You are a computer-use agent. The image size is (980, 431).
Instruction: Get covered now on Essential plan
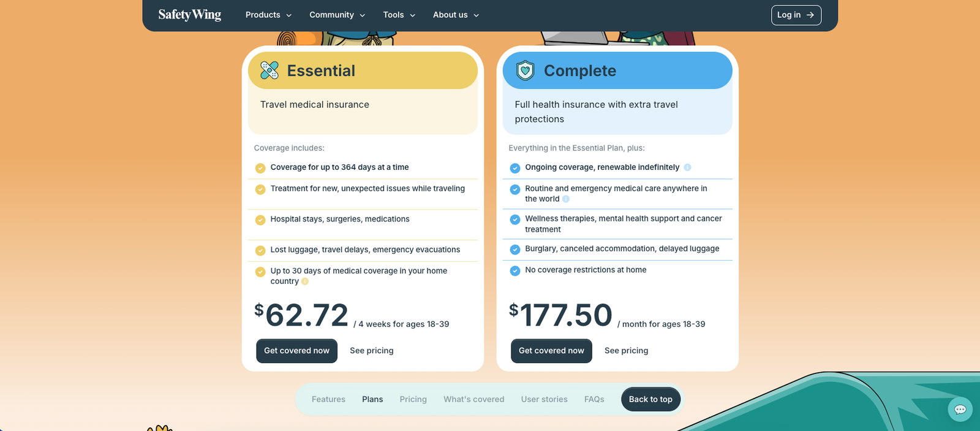click(296, 351)
